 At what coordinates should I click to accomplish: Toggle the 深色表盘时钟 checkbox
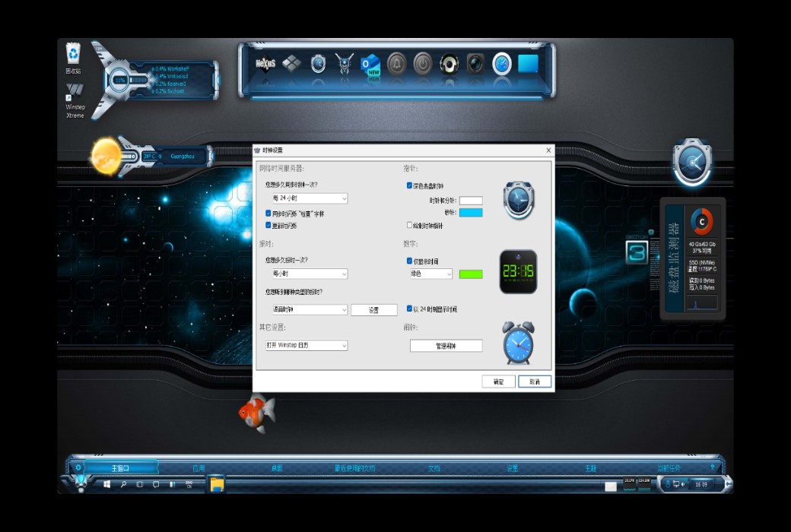(408, 186)
